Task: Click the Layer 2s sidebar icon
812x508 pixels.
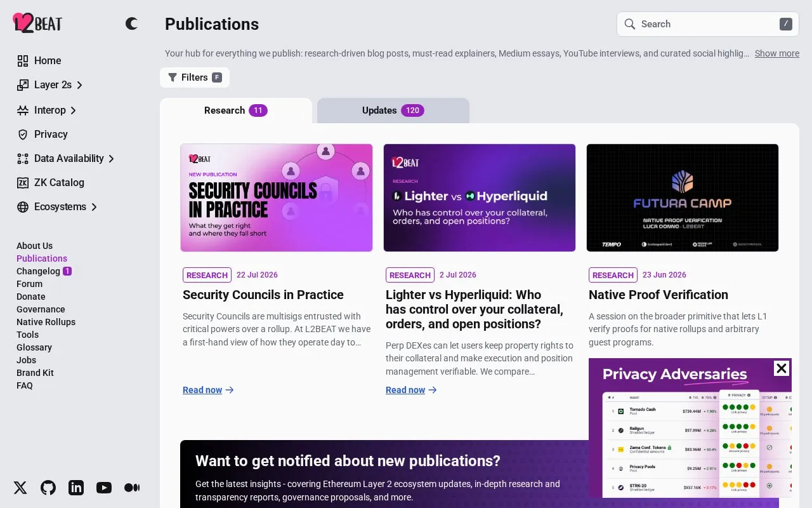Action: pyautogui.click(x=23, y=85)
